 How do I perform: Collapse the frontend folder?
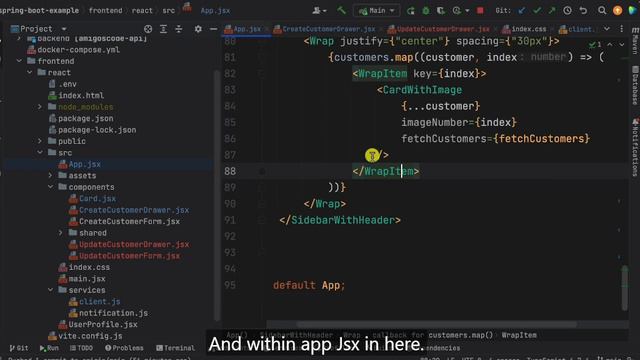[x=19, y=61]
